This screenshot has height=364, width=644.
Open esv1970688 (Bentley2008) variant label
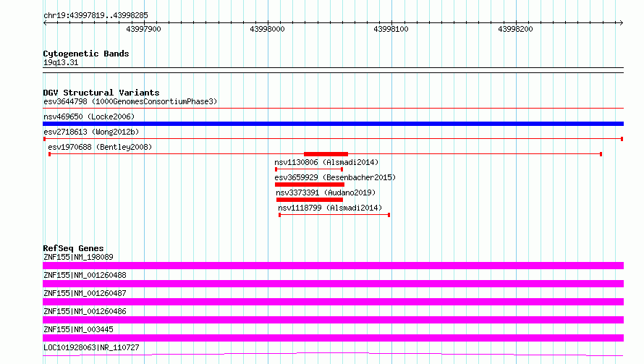(x=100, y=147)
